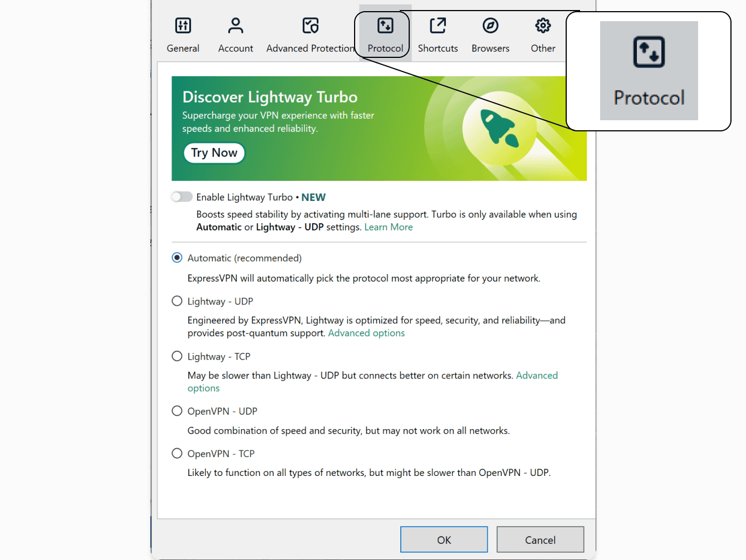Dismiss the dialog with Cancel
This screenshot has height=560, width=746.
point(540,539)
